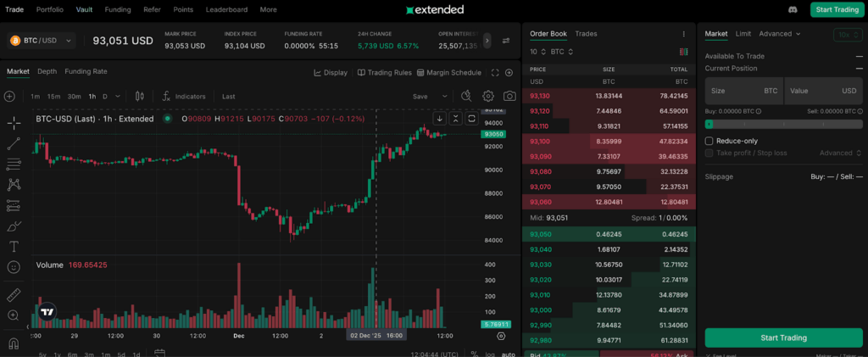Screen dimensions: 868x357
Task: Open the 10x leverage selector
Action: (x=848, y=34)
